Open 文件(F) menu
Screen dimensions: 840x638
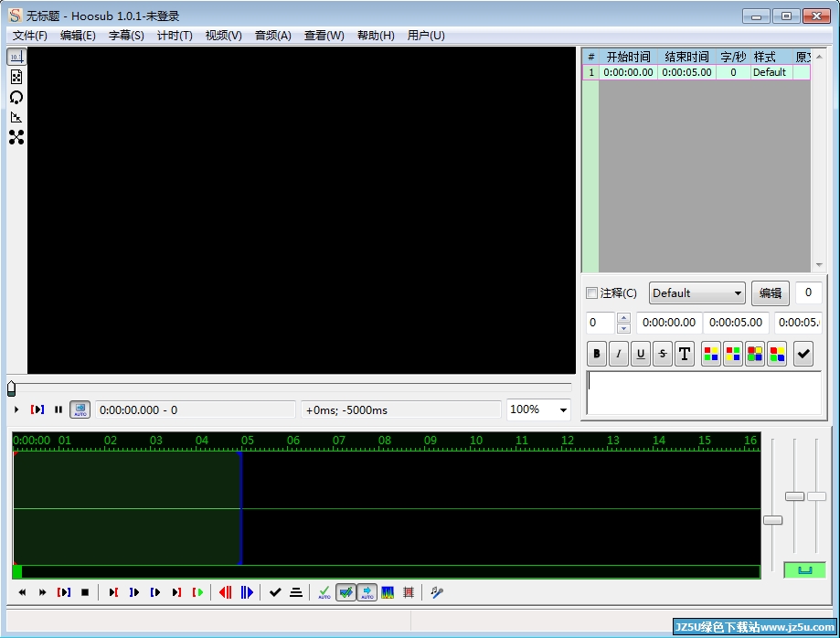coord(30,36)
